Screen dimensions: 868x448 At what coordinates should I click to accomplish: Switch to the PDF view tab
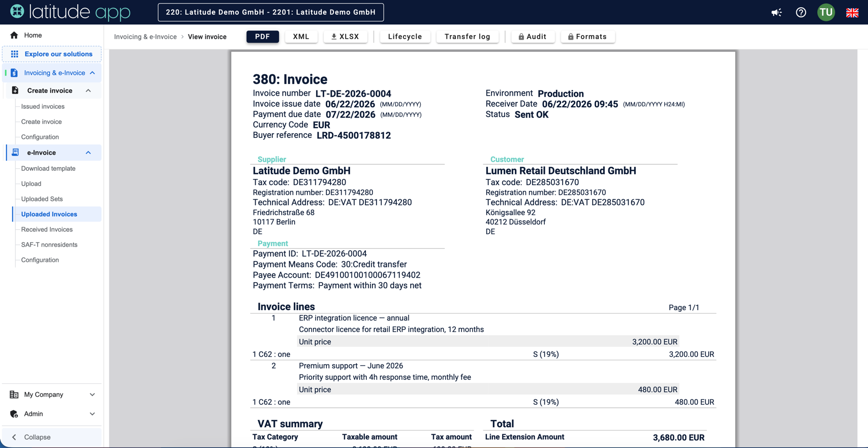click(x=263, y=37)
